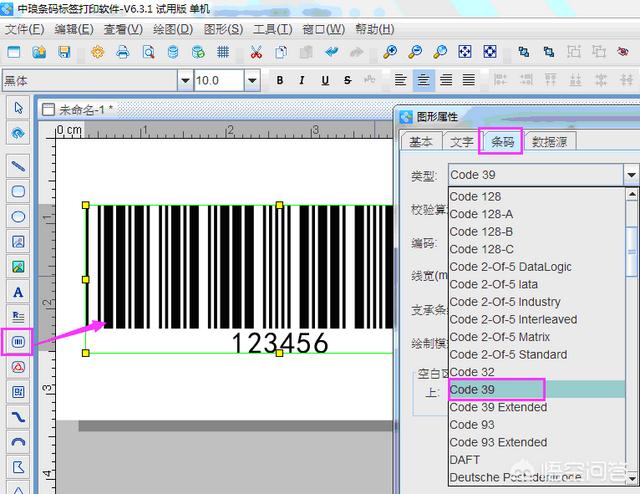Select the arc drawing tool

(x=18, y=442)
